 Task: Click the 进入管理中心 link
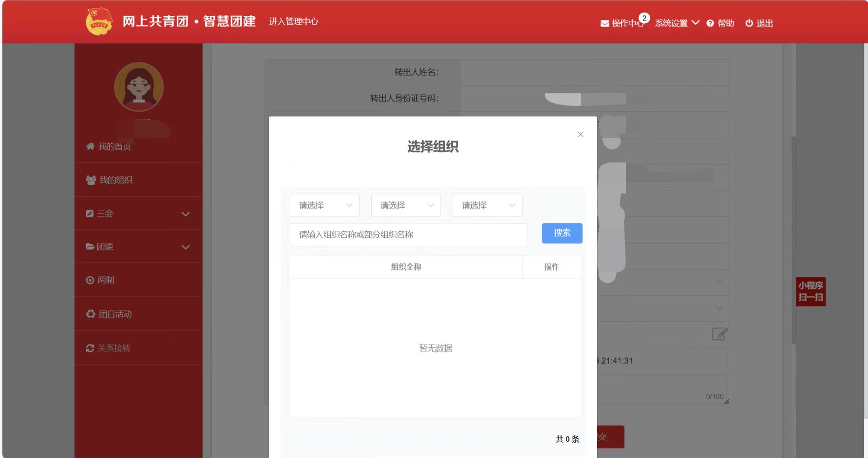click(293, 21)
